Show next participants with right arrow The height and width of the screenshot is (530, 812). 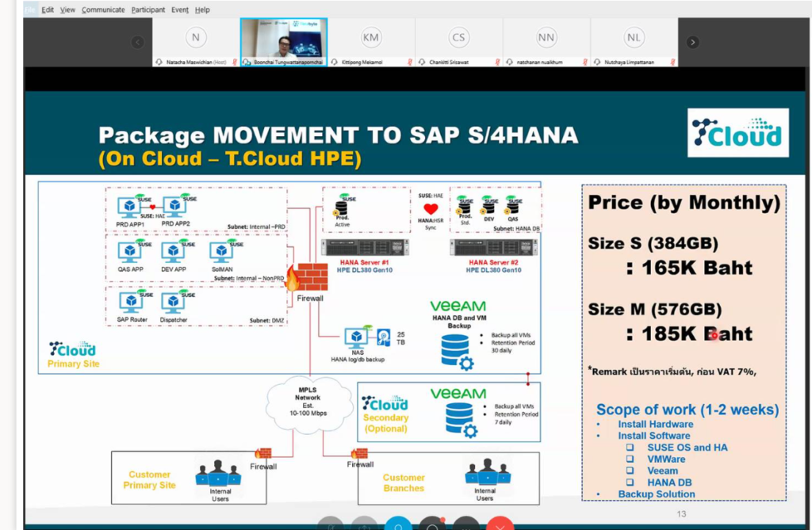(x=692, y=42)
